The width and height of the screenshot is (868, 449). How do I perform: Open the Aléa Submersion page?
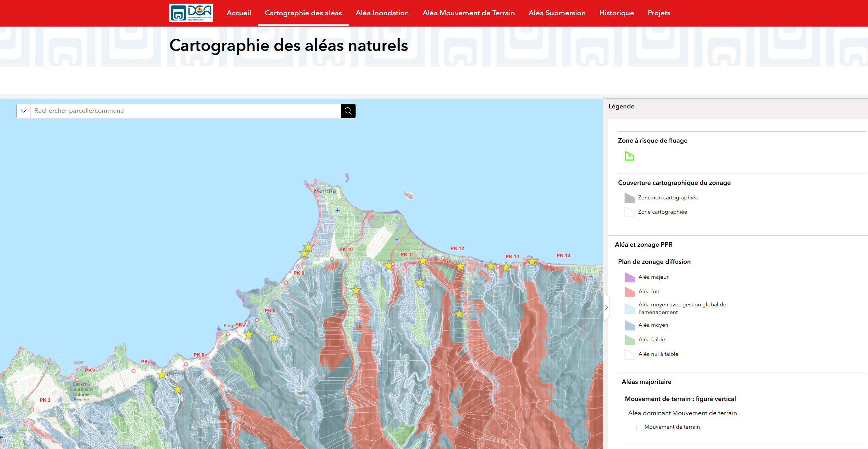(x=557, y=13)
